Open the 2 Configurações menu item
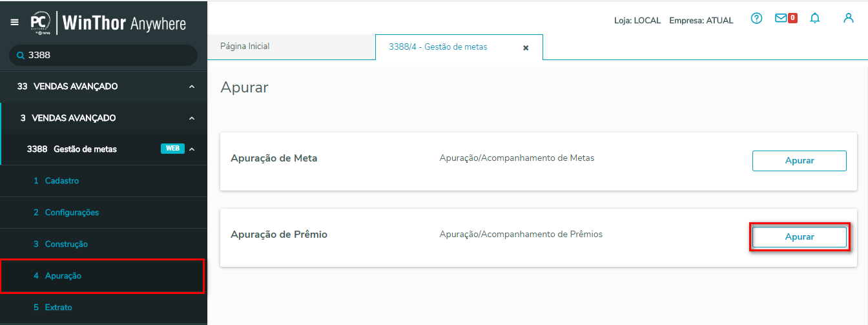868x325 pixels. (x=71, y=213)
